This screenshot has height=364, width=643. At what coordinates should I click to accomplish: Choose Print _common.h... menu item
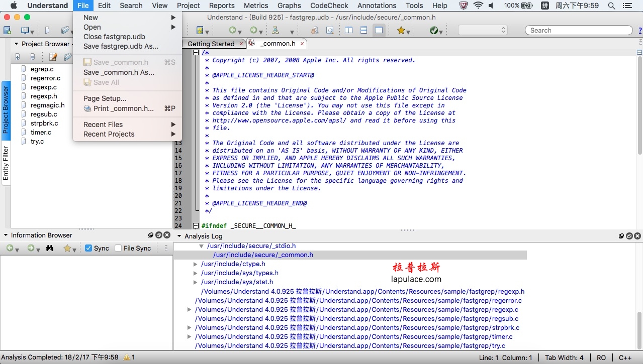tap(128, 108)
